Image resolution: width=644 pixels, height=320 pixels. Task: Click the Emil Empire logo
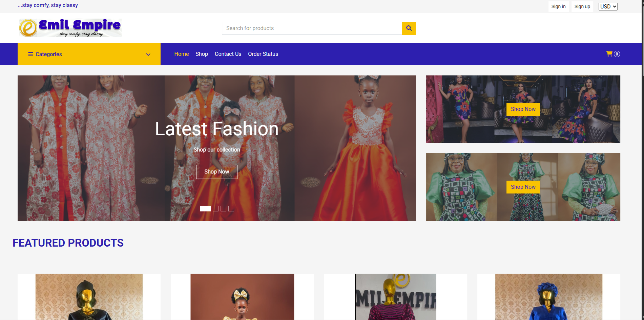click(x=70, y=28)
